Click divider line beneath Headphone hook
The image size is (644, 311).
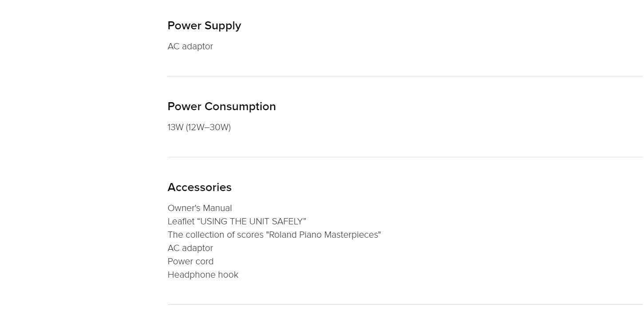(406, 304)
